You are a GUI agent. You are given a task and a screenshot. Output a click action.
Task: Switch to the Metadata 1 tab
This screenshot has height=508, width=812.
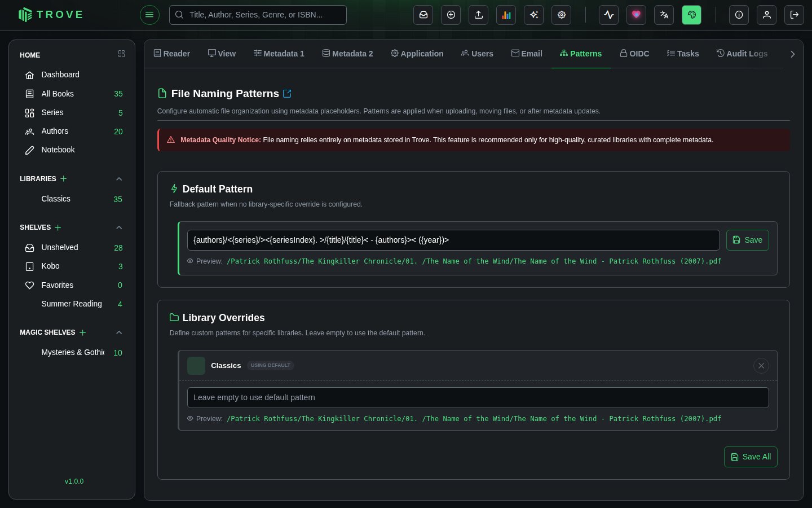(x=279, y=54)
